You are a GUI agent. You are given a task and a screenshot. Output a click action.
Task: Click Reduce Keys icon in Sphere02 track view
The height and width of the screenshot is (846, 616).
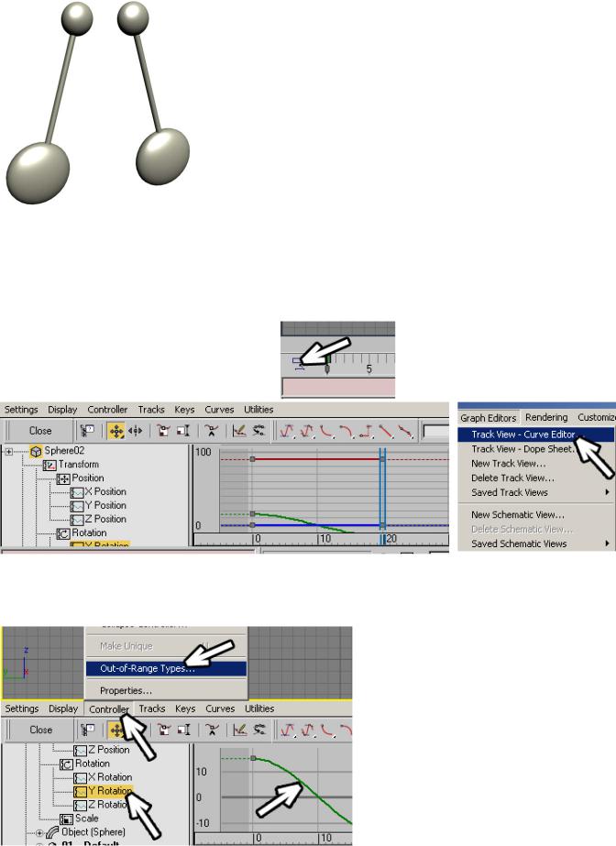pyautogui.click(x=258, y=431)
